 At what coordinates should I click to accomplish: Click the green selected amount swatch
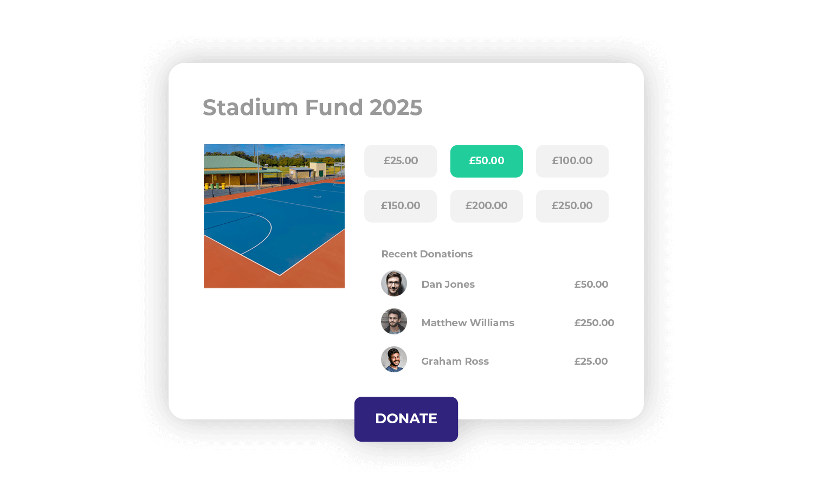[487, 161]
